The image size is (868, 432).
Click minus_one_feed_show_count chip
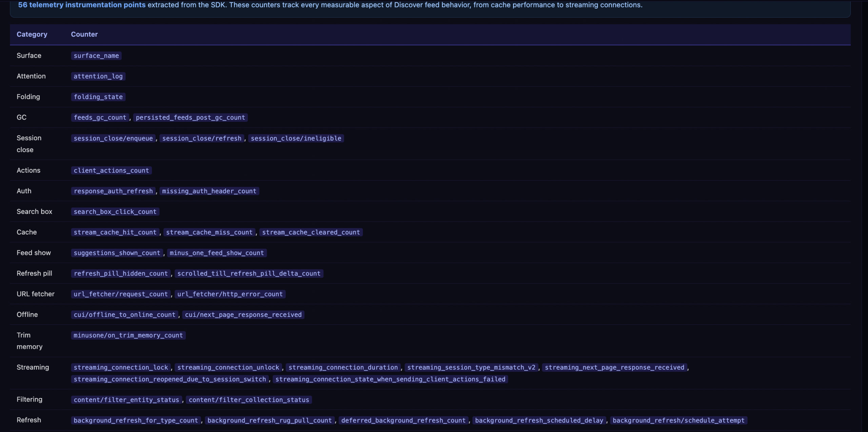(216, 253)
